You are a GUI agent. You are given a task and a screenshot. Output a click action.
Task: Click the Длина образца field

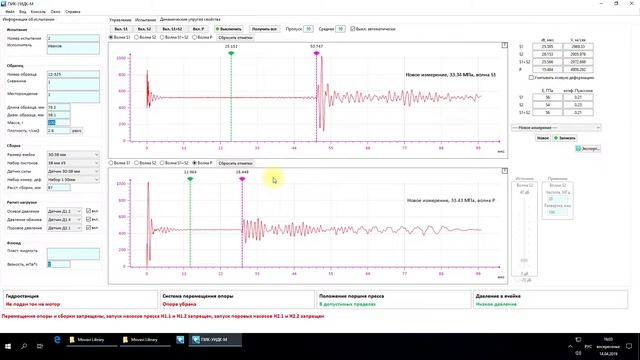pos(58,107)
